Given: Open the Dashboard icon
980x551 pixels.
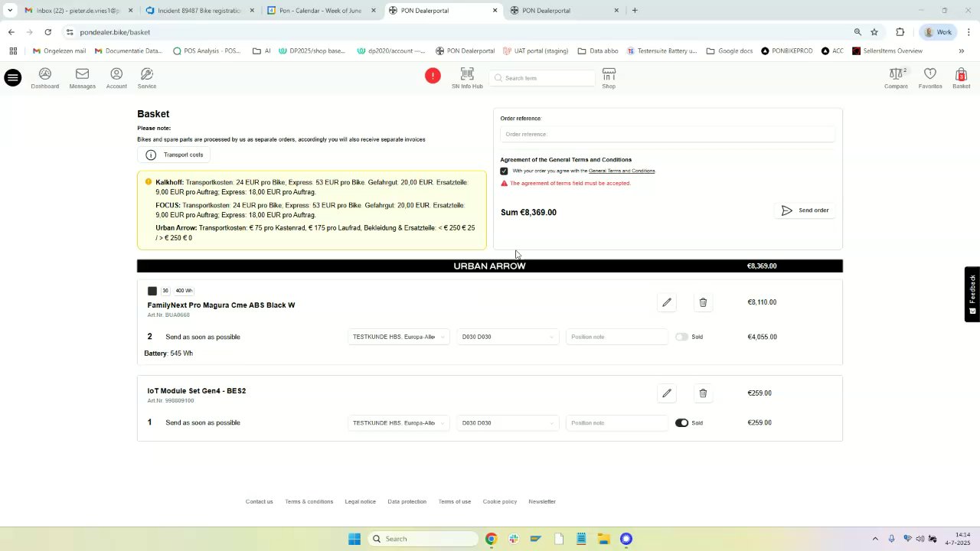Looking at the screenshot, I should [45, 78].
